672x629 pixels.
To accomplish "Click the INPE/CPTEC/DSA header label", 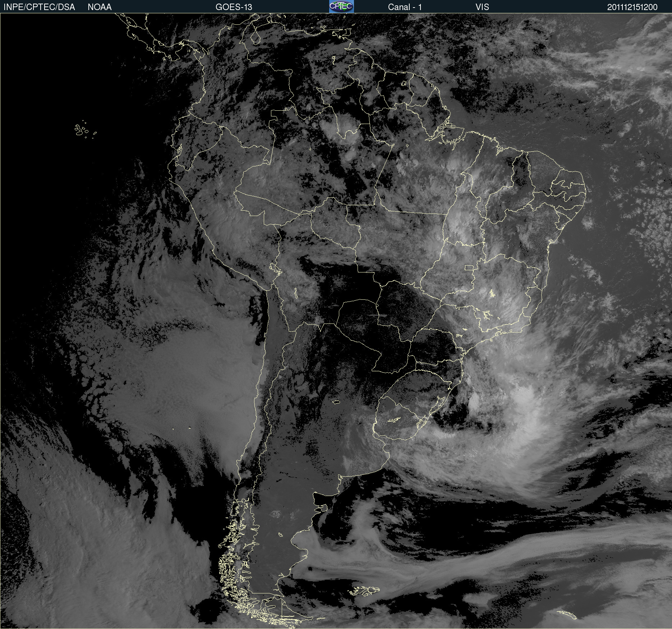I will click(39, 7).
